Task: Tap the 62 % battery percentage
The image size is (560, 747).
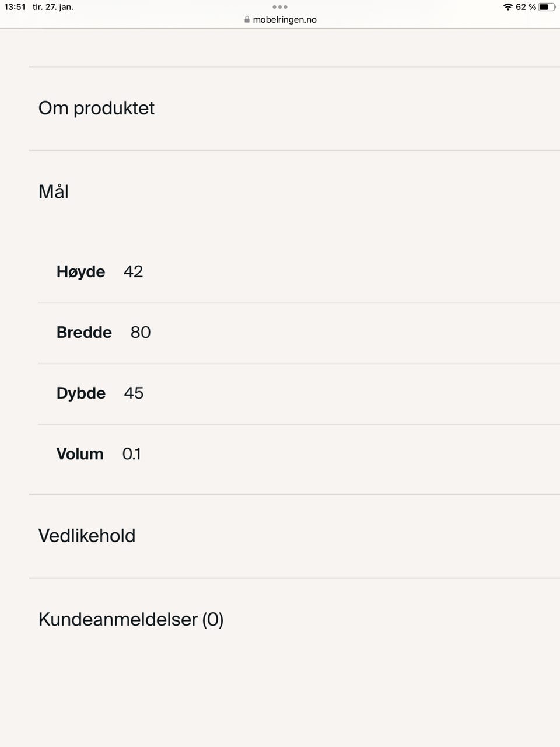Action: [526, 7]
